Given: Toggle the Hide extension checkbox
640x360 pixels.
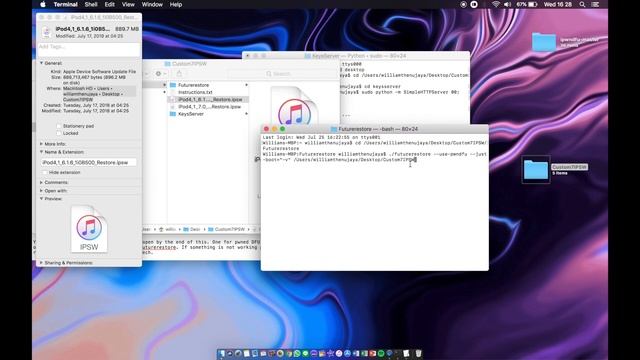Looking at the screenshot, I should [45, 172].
